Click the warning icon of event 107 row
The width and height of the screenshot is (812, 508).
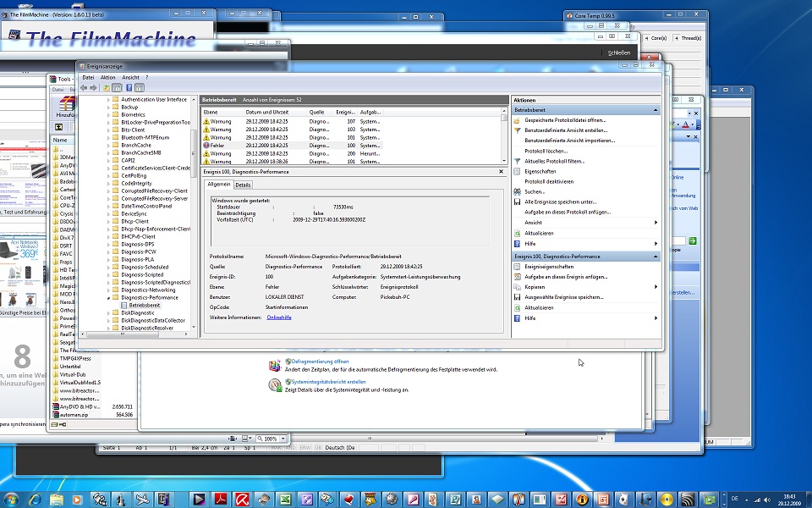click(206, 121)
